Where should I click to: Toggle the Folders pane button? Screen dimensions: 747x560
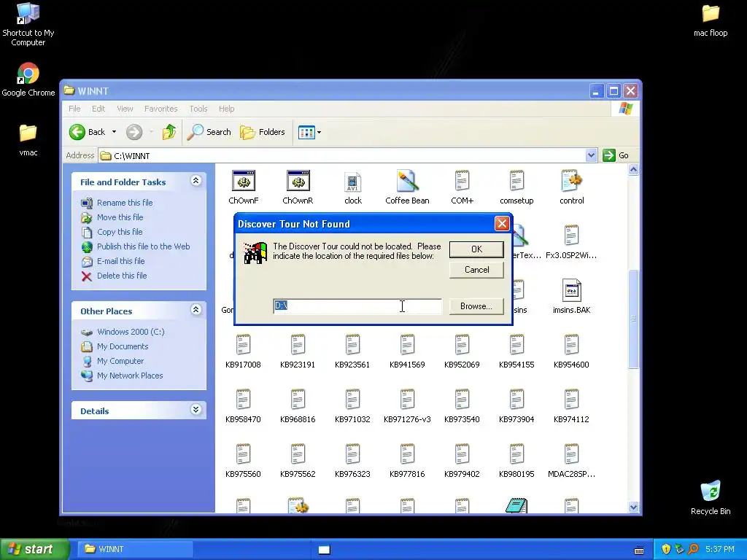point(263,132)
